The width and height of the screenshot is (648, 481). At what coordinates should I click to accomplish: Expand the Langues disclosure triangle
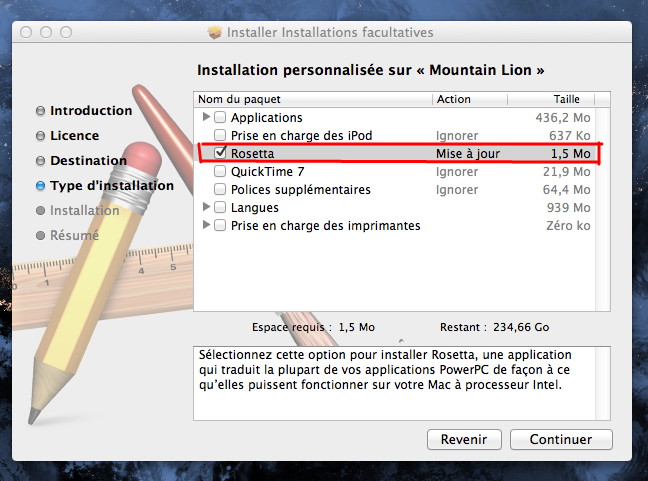click(206, 207)
